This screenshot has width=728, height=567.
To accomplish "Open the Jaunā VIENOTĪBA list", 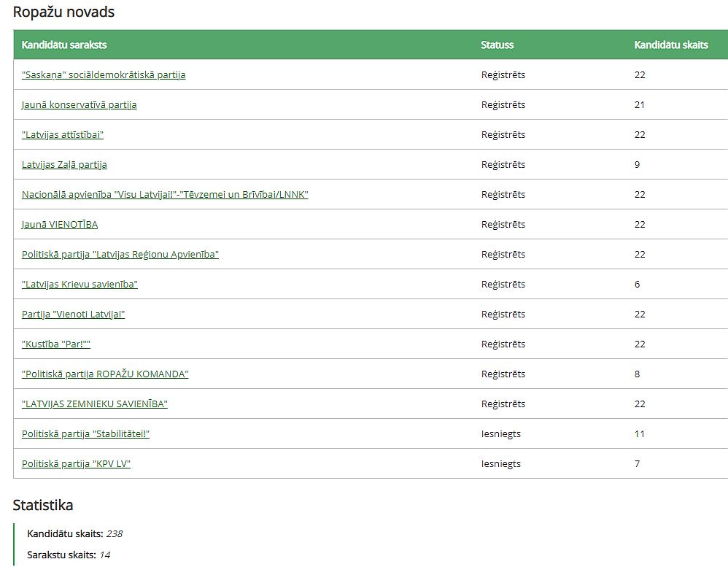I will [x=60, y=224].
